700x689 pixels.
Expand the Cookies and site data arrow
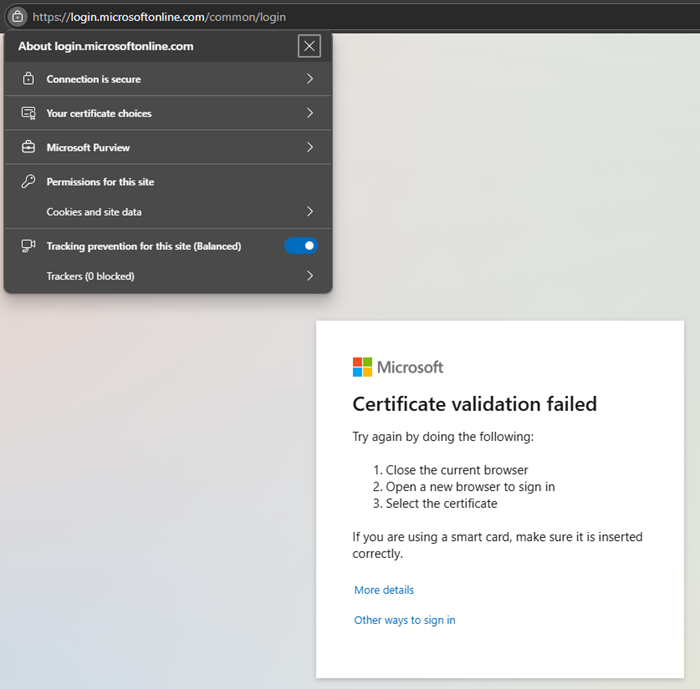tap(310, 212)
